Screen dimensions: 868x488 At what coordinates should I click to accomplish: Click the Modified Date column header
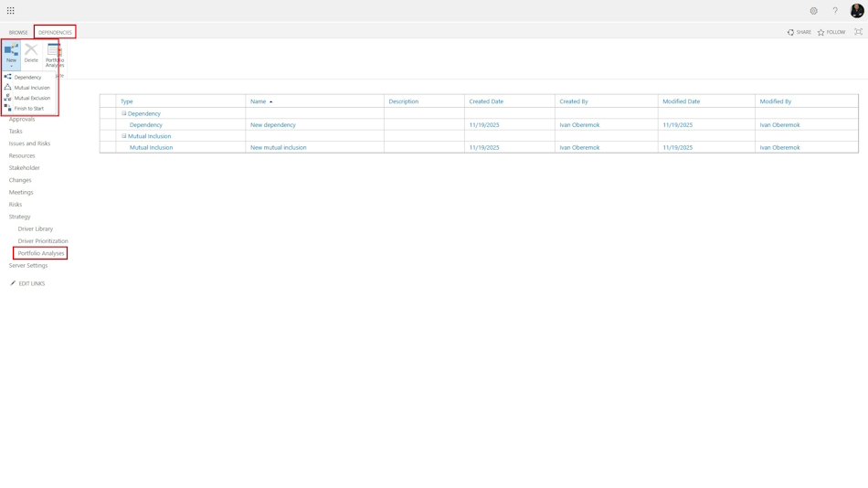pos(681,101)
